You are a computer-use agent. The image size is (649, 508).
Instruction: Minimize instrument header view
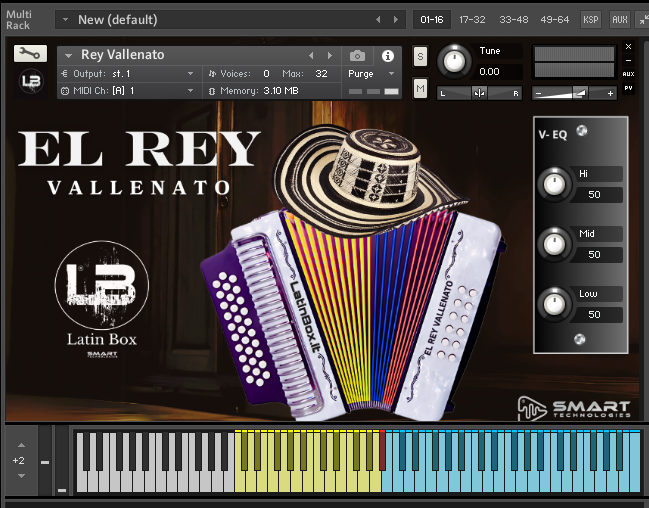628,60
